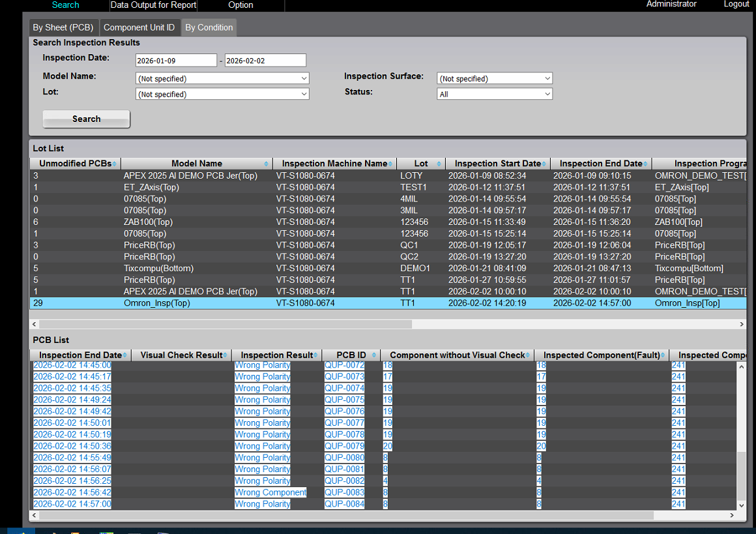Viewport: 756px width, 534px height.
Task: Select Tixcompu(Bottom) DEMO1 row
Action: 388,268
